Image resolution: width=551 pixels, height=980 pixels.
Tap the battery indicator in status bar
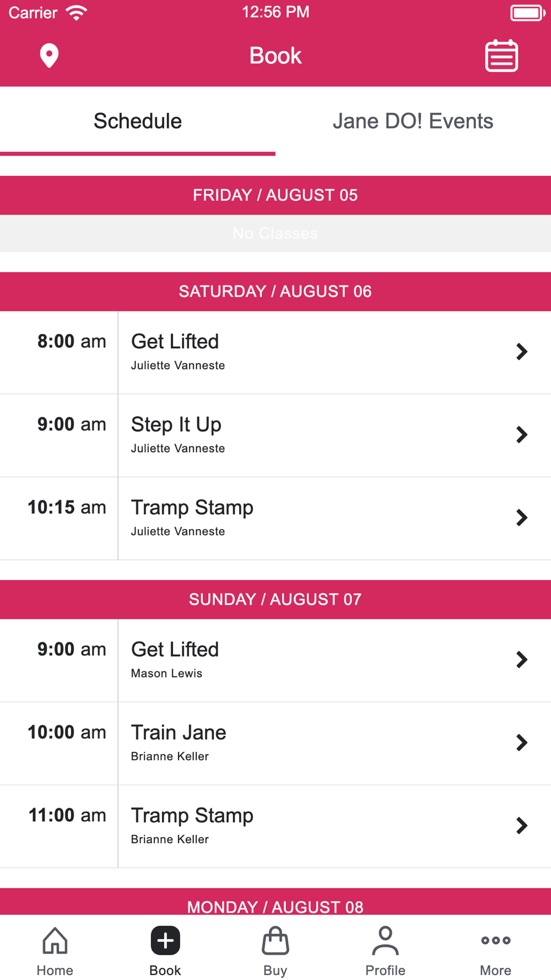[527, 13]
